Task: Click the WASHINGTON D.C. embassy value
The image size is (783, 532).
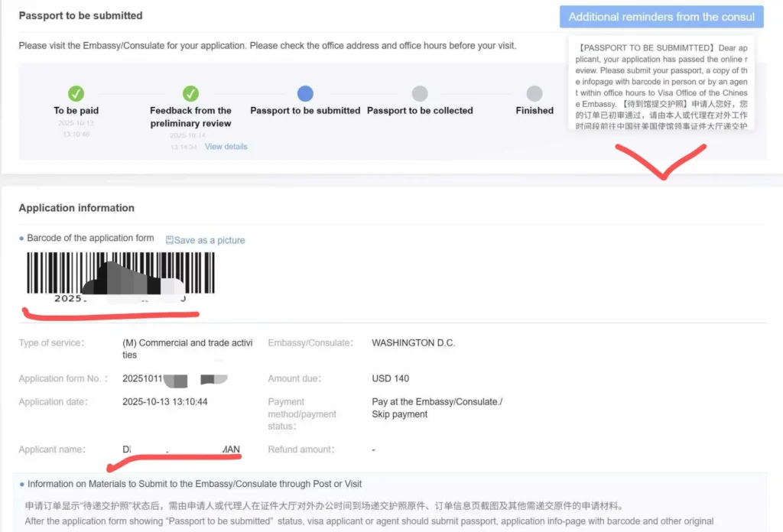Action: (x=413, y=343)
